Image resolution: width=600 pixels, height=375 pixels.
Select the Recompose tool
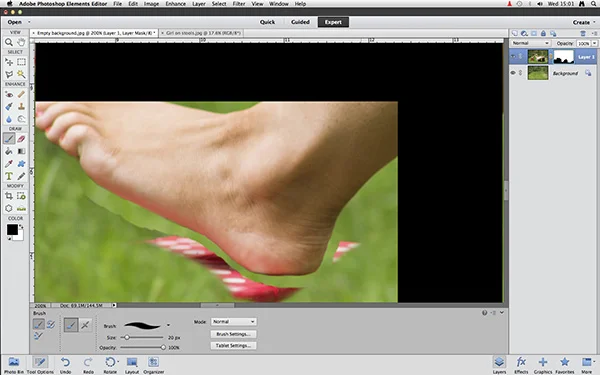[x=21, y=196]
